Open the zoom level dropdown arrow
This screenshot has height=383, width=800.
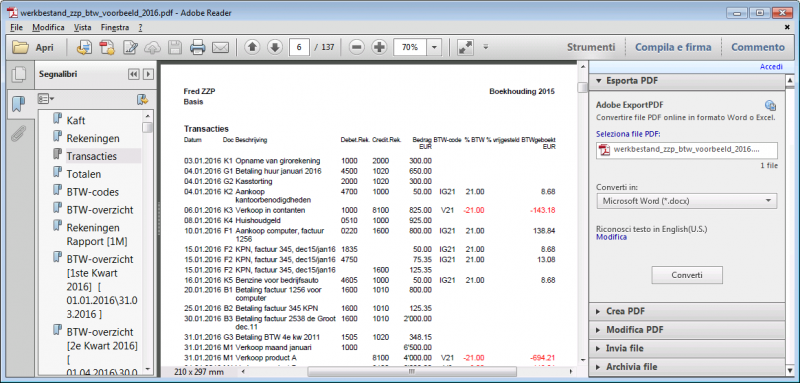(x=434, y=47)
